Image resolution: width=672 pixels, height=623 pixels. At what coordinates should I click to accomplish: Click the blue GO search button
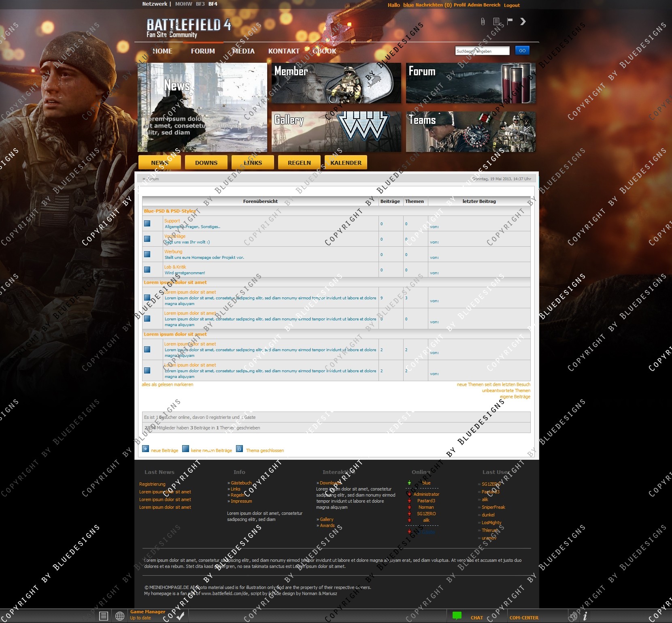pyautogui.click(x=522, y=51)
